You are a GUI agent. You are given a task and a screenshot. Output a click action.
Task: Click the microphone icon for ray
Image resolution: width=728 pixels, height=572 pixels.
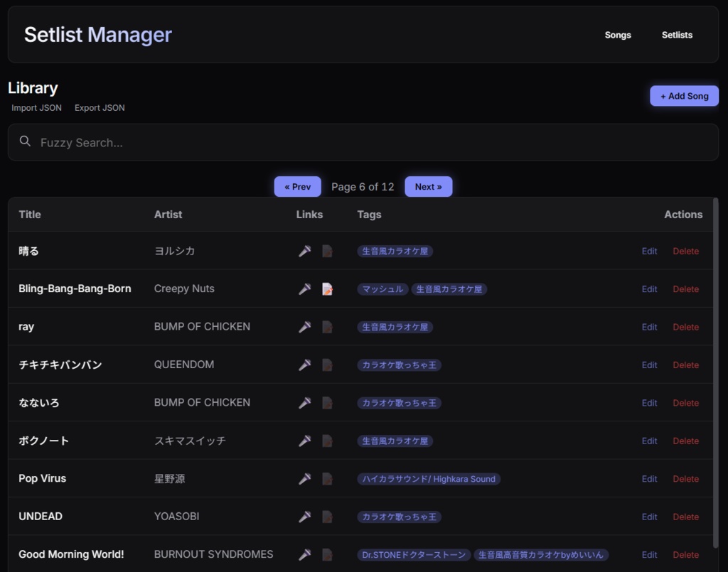click(305, 327)
